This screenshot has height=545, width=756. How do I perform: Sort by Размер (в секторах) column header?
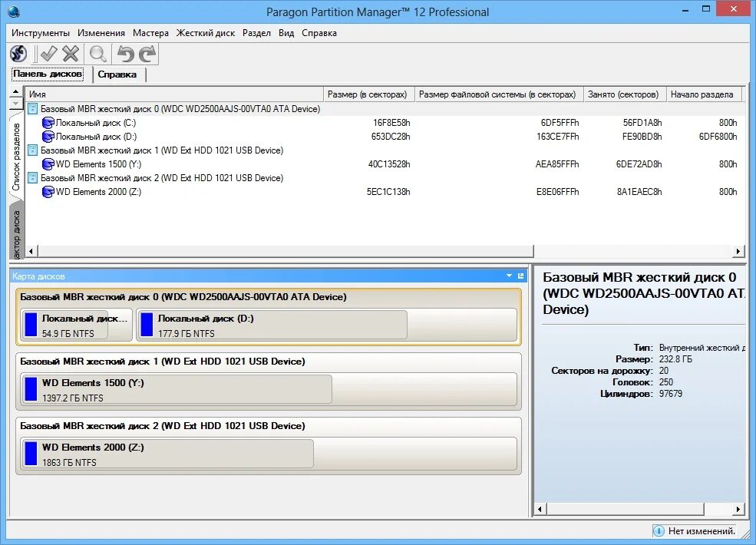click(369, 94)
